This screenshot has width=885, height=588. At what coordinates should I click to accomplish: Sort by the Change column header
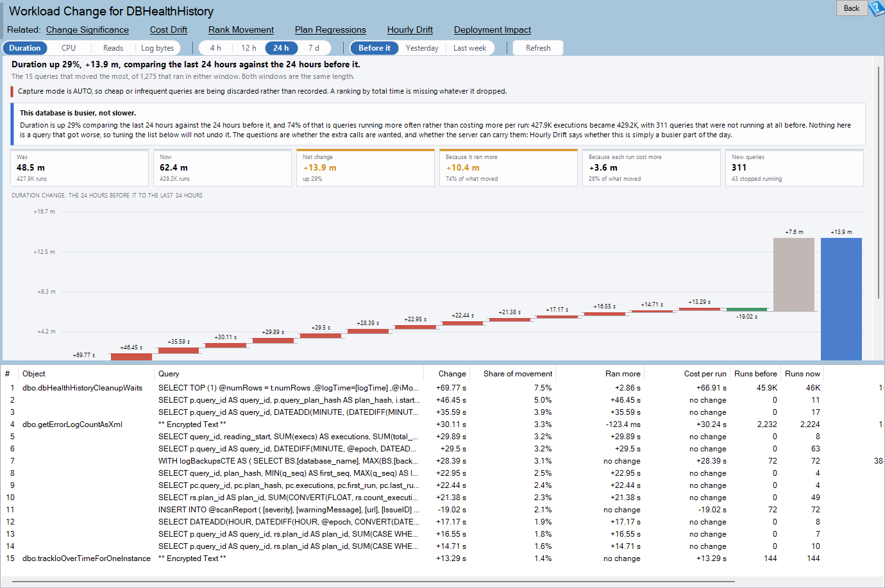[447, 374]
